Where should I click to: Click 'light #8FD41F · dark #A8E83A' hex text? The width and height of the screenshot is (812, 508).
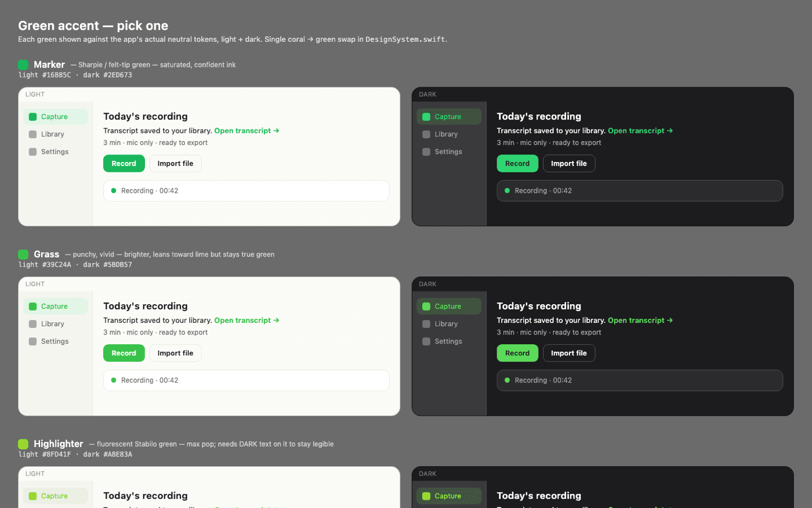pos(75,455)
